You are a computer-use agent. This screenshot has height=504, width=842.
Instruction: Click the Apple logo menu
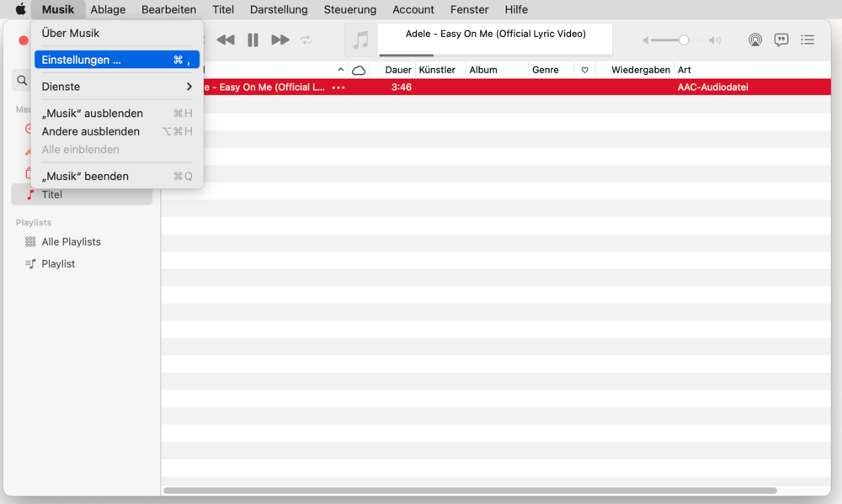click(x=20, y=10)
